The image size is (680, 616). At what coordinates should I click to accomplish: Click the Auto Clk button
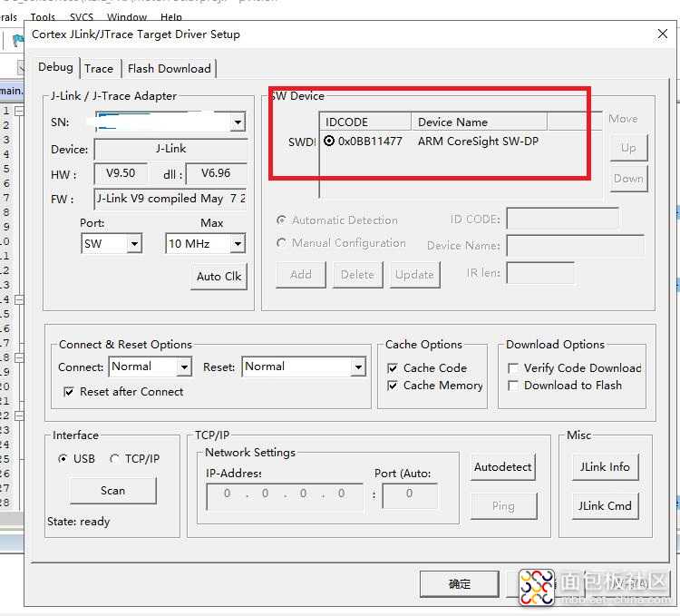pos(219,277)
